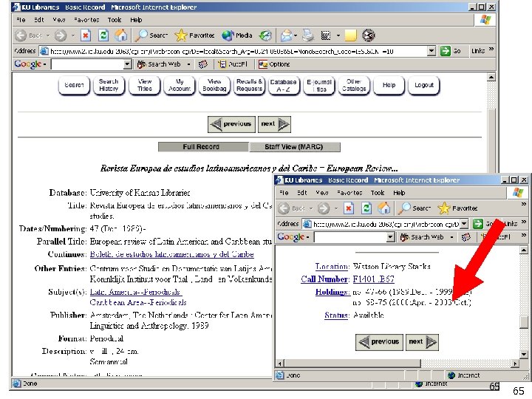Select the Full Record tab
This screenshot has width=532, height=399.
[203, 146]
